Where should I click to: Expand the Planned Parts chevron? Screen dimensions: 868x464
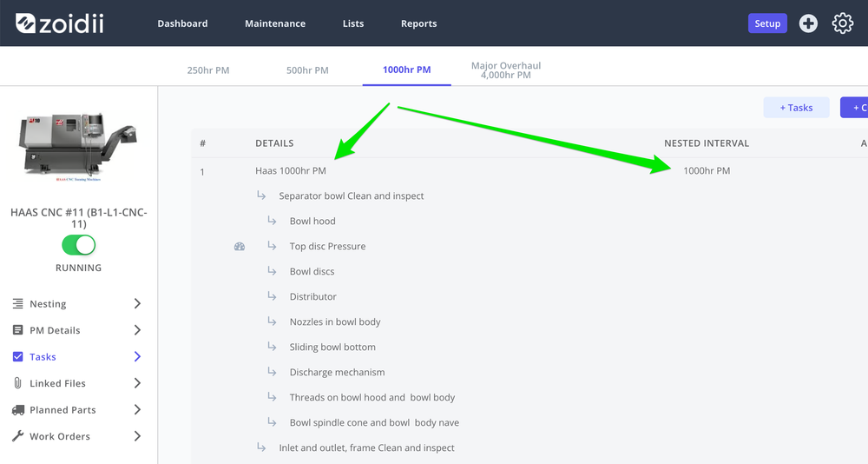137,409
